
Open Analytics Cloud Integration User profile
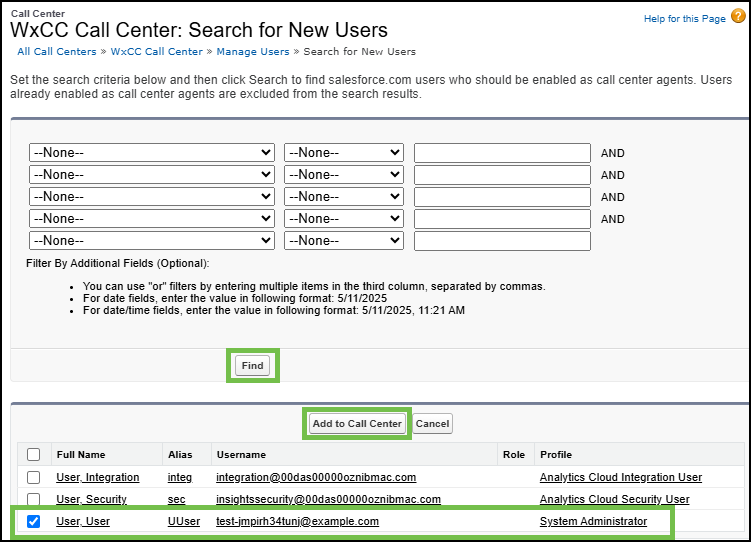click(621, 477)
